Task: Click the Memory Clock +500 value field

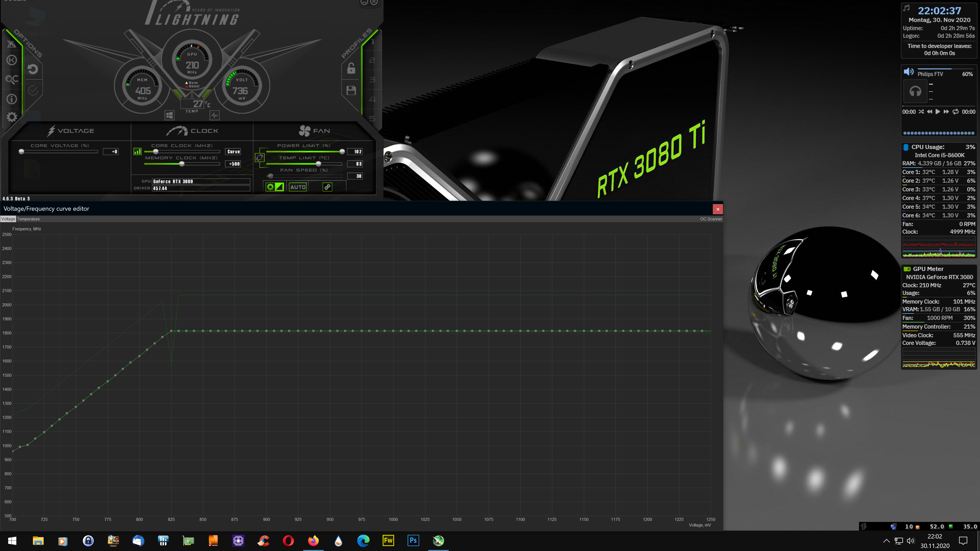Action: pyautogui.click(x=233, y=164)
